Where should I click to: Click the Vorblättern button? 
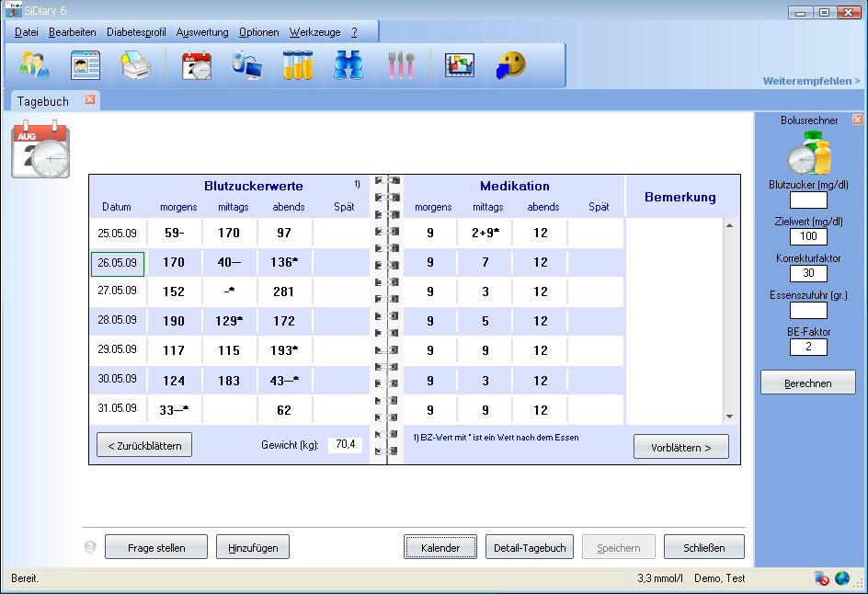[680, 447]
